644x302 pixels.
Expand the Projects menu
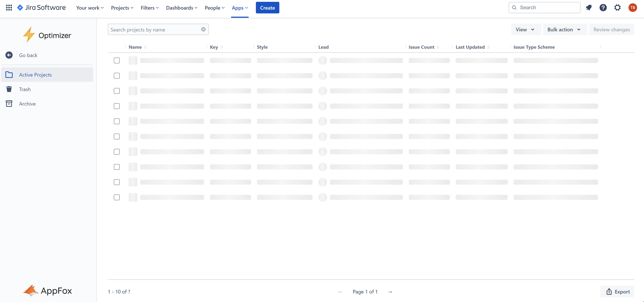point(122,8)
